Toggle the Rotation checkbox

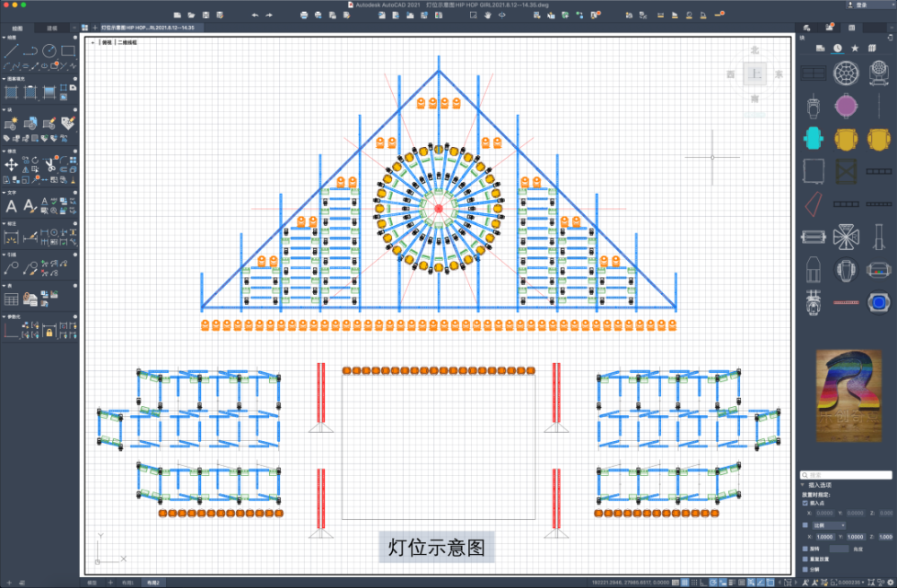(x=805, y=549)
